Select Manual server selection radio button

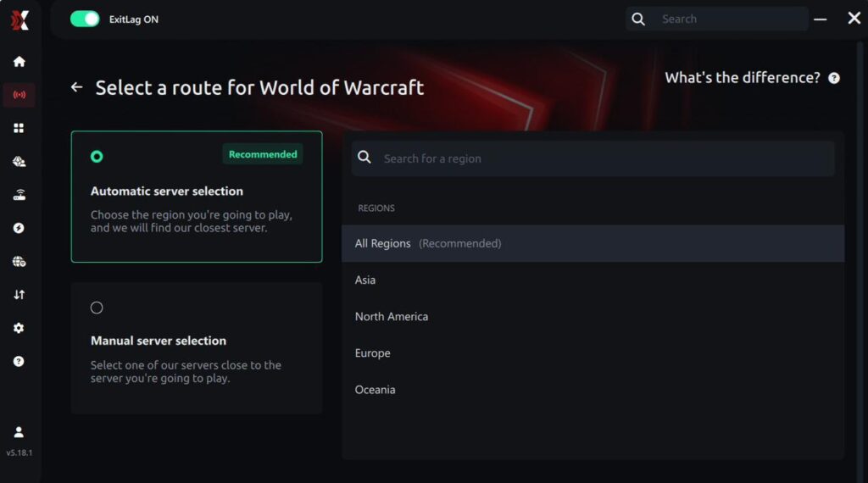pyautogui.click(x=97, y=308)
